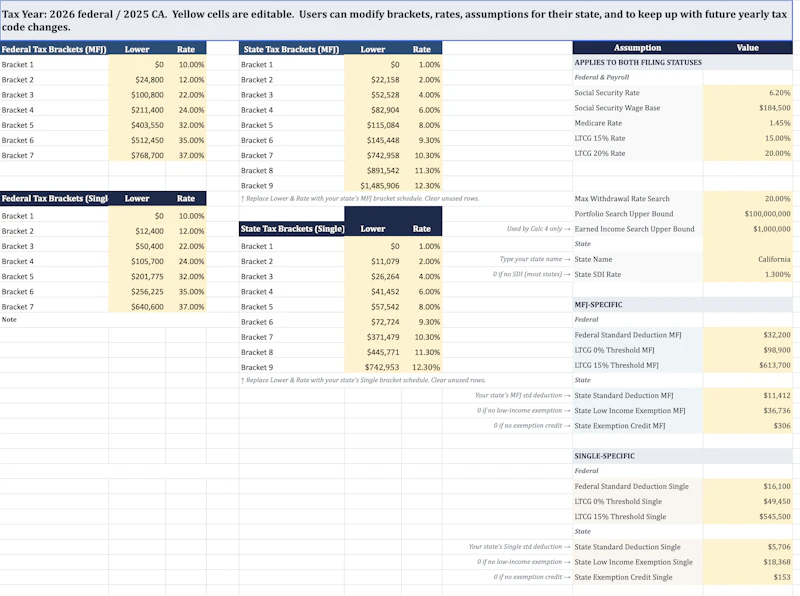Click the State Tax Brackets (MFJ) header
800x596 pixels.
(x=291, y=49)
